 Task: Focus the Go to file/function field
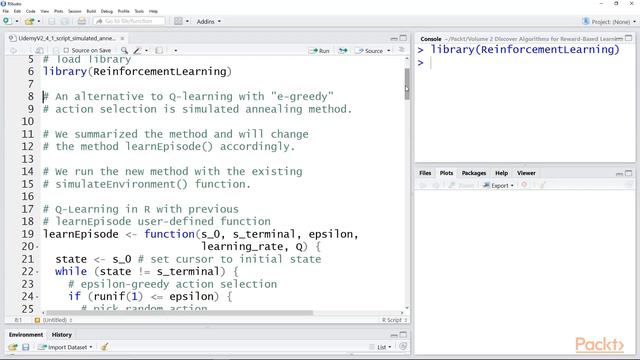pos(129,21)
